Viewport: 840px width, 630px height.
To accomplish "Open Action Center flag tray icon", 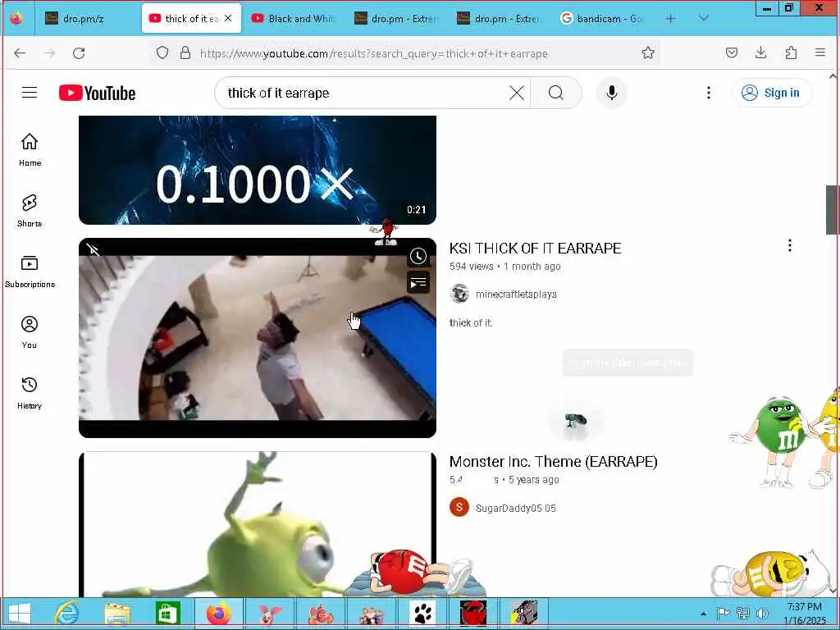I will coord(723,613).
